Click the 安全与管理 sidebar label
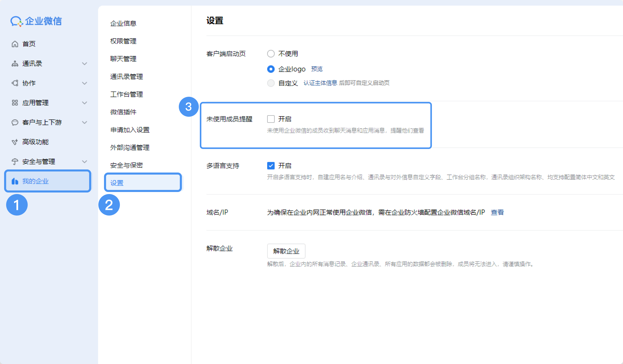This screenshot has height=364, width=623. coord(39,162)
